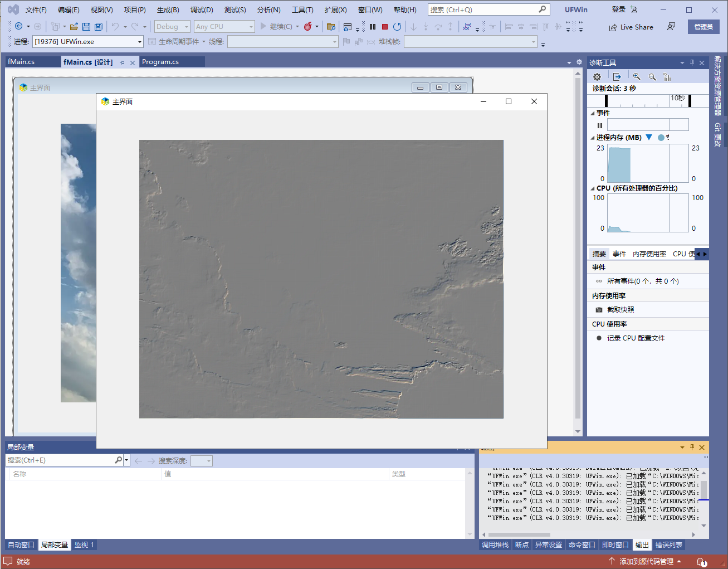728x569 pixels.
Task: Click the 搜索 (Ctrl+Q) search box
Action: (489, 9)
